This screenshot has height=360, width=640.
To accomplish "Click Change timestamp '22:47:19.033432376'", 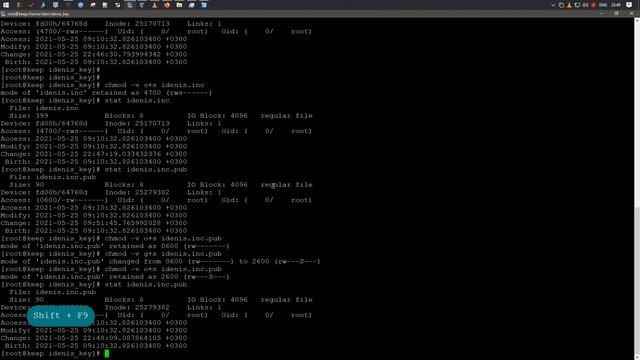I will [x=122, y=154].
